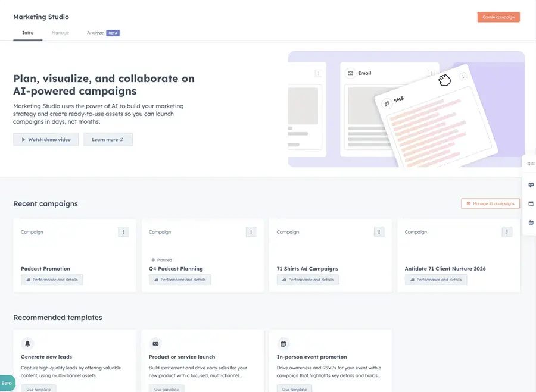Click the envelope icon on Product or service launch
Screen dimensions: 536x392
(155, 343)
